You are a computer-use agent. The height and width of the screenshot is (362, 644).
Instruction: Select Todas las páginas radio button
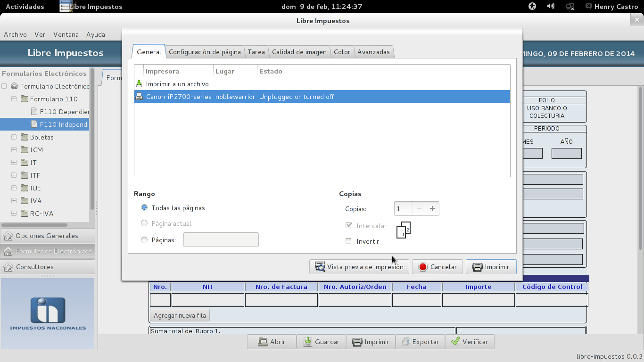click(x=144, y=207)
